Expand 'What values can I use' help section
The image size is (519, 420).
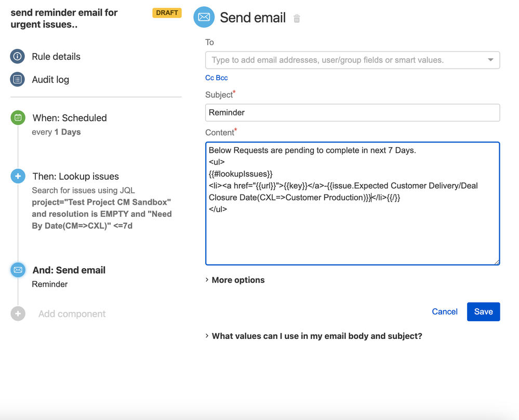314,336
